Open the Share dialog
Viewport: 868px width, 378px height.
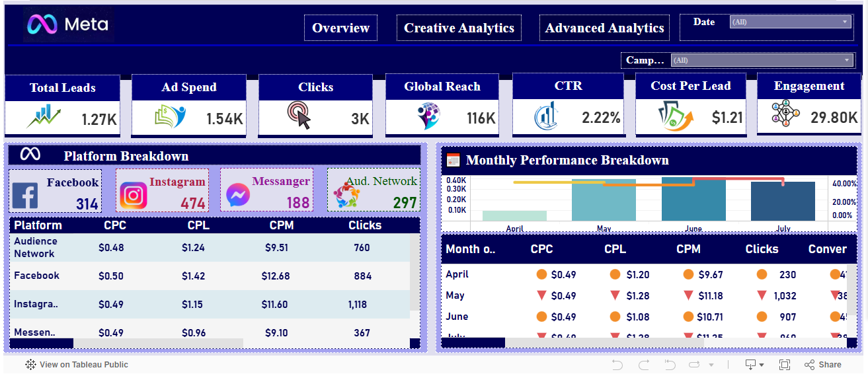point(823,365)
